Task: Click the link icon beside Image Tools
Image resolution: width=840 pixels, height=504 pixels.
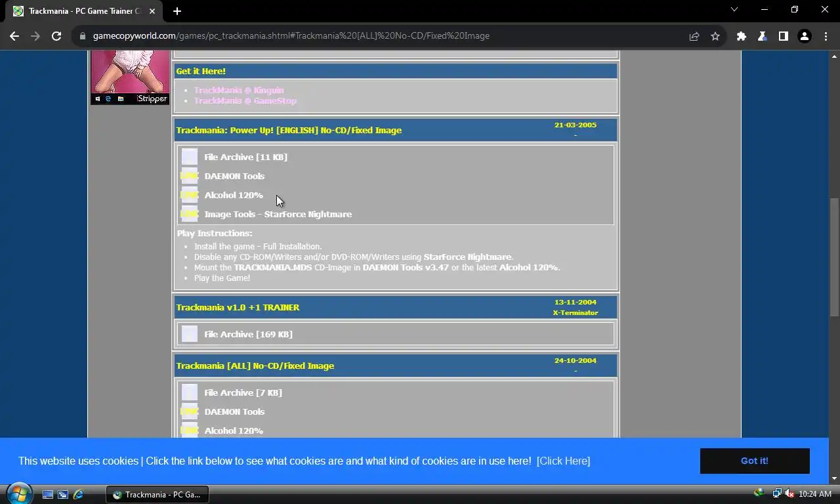Action: pos(189,214)
